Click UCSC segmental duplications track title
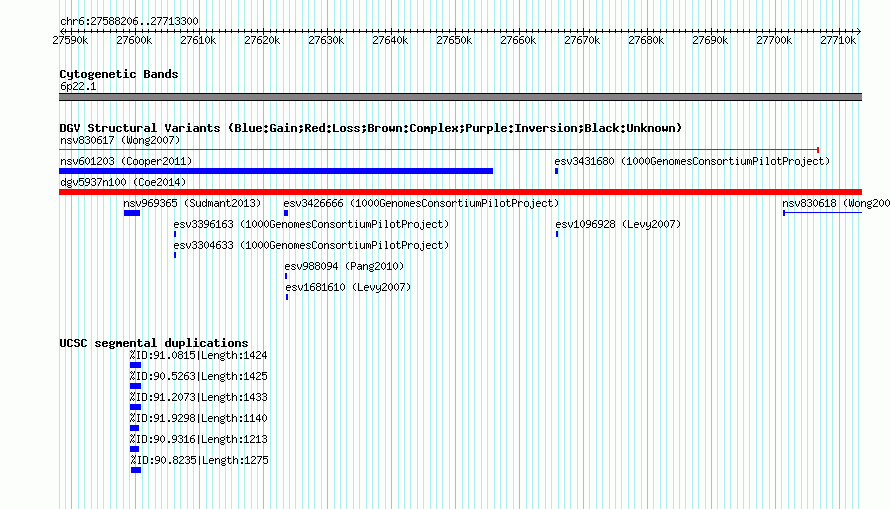 point(154,343)
